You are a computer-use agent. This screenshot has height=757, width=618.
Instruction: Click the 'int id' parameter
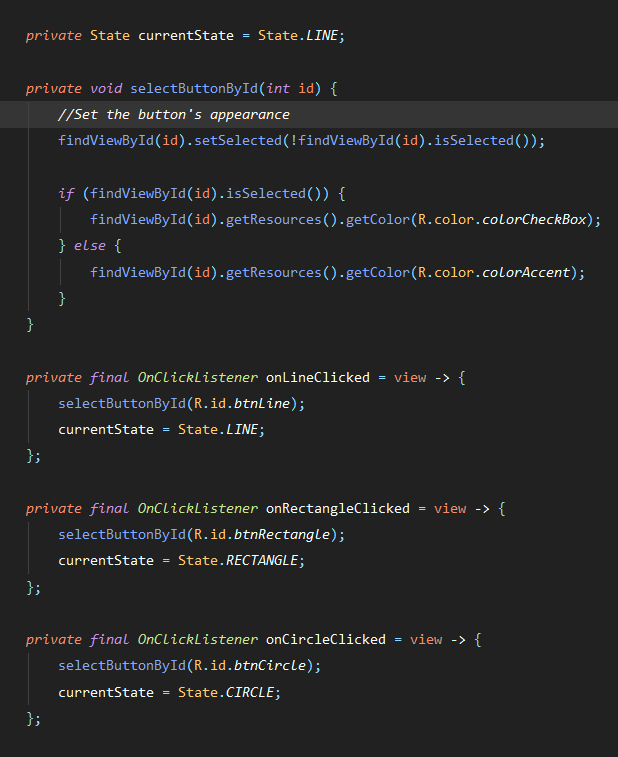click(x=290, y=89)
